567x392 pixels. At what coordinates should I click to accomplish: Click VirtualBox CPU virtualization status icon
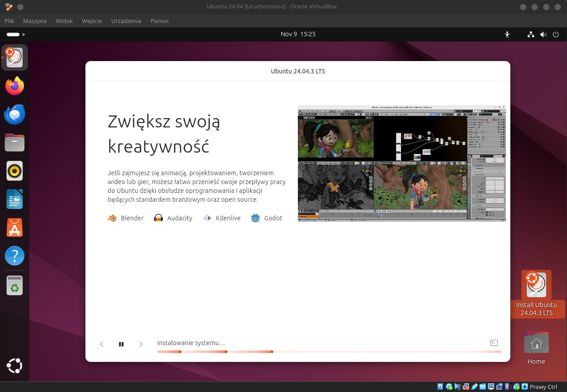tap(508, 387)
